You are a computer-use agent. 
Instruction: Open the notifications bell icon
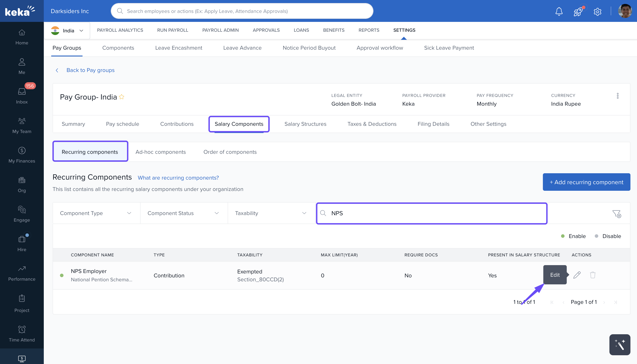pos(559,11)
